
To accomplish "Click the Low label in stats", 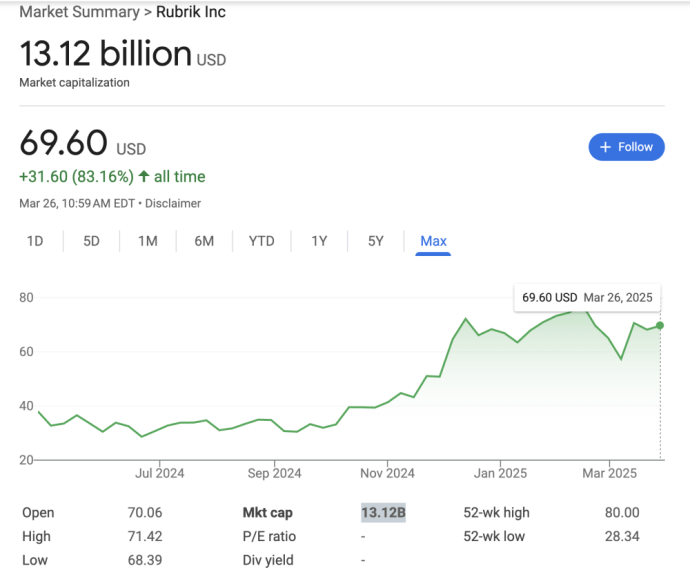I will 35,560.
